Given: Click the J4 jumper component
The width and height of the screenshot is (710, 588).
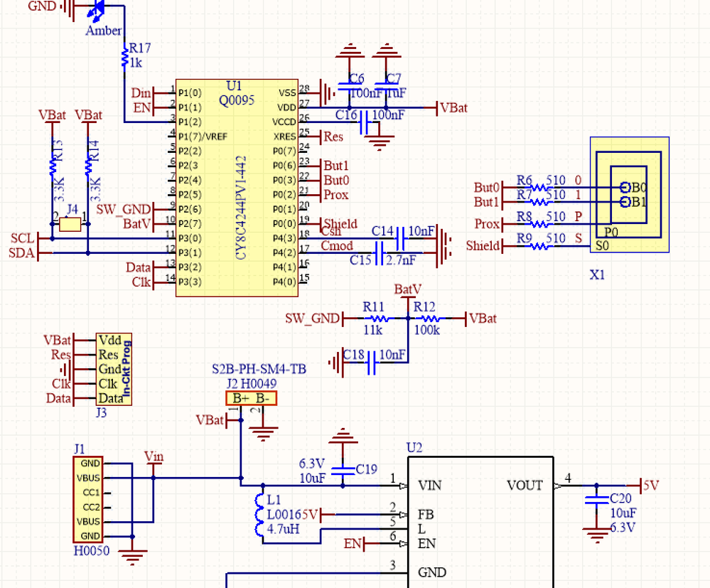Looking at the screenshot, I should pyautogui.click(x=70, y=224).
